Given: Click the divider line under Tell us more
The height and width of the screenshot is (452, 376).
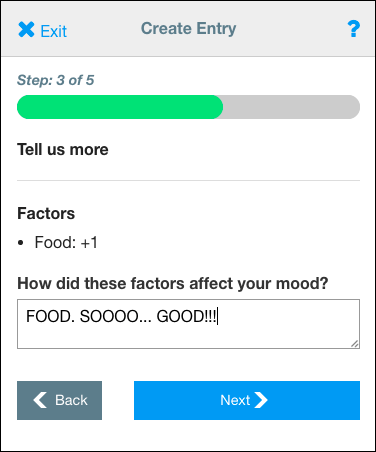Looking at the screenshot, I should pos(188,180).
